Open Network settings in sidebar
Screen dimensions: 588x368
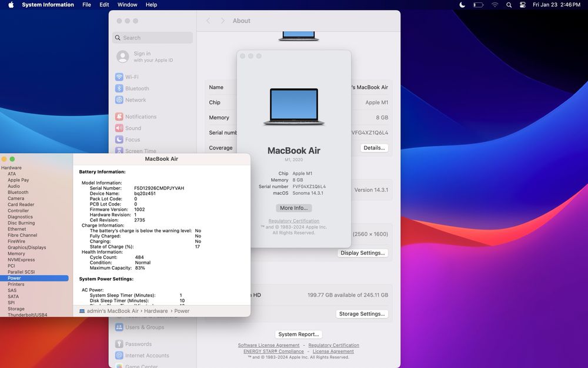tap(131, 100)
